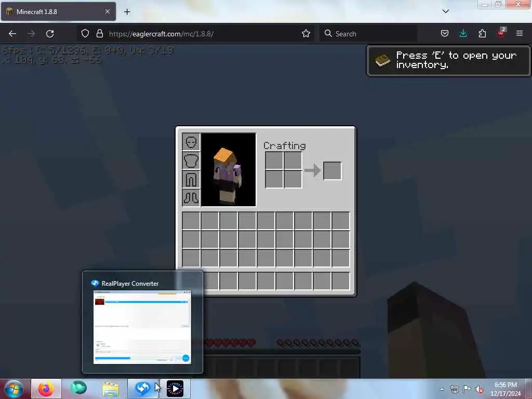Screen dimensions: 532x399
Task: Select the Minecraft 1.8.8 tab
Action: (58, 11)
